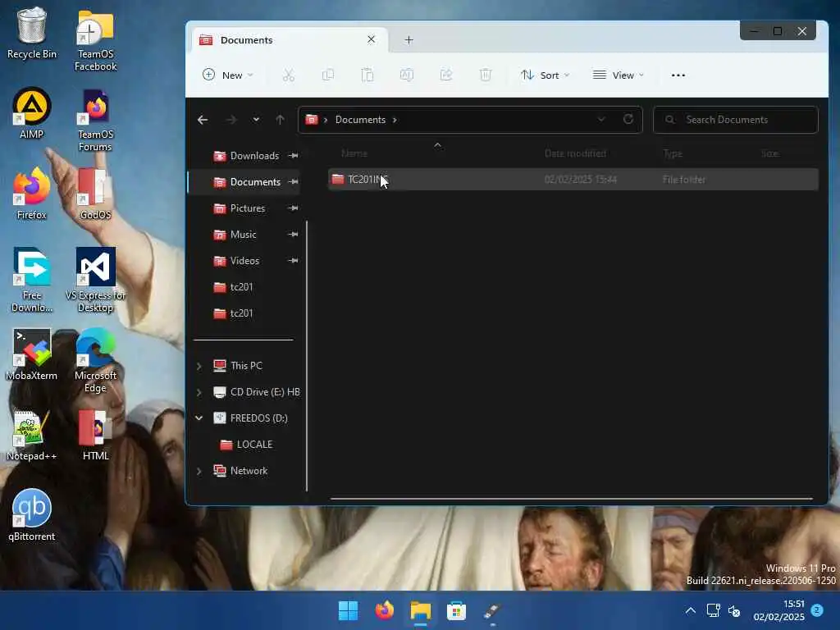Click the Cut scissors icon in toolbar
This screenshot has width=840, height=630.
288,75
